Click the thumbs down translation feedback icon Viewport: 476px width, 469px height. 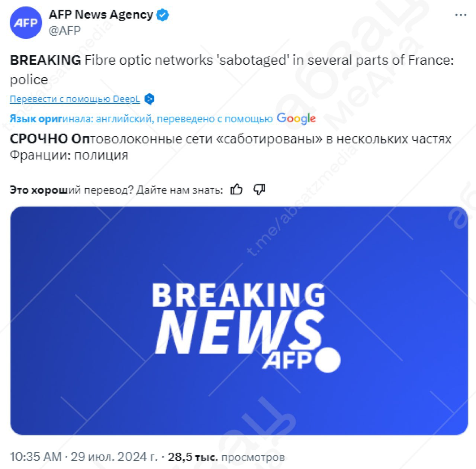(x=259, y=190)
